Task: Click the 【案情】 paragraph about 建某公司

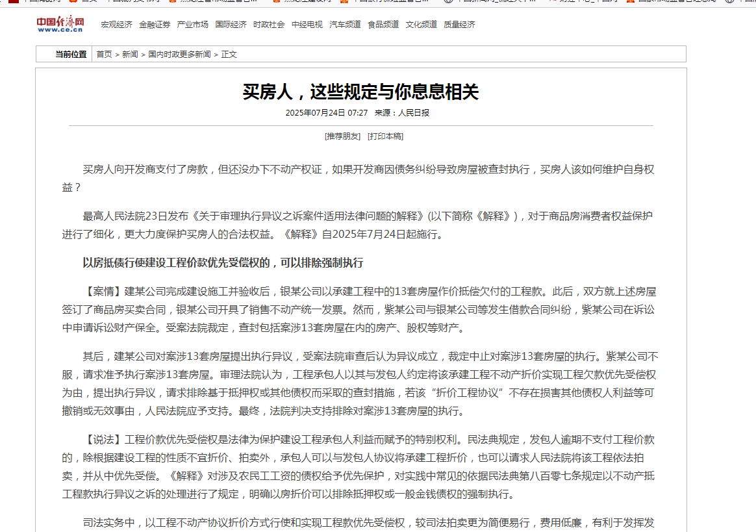Action: (359, 310)
